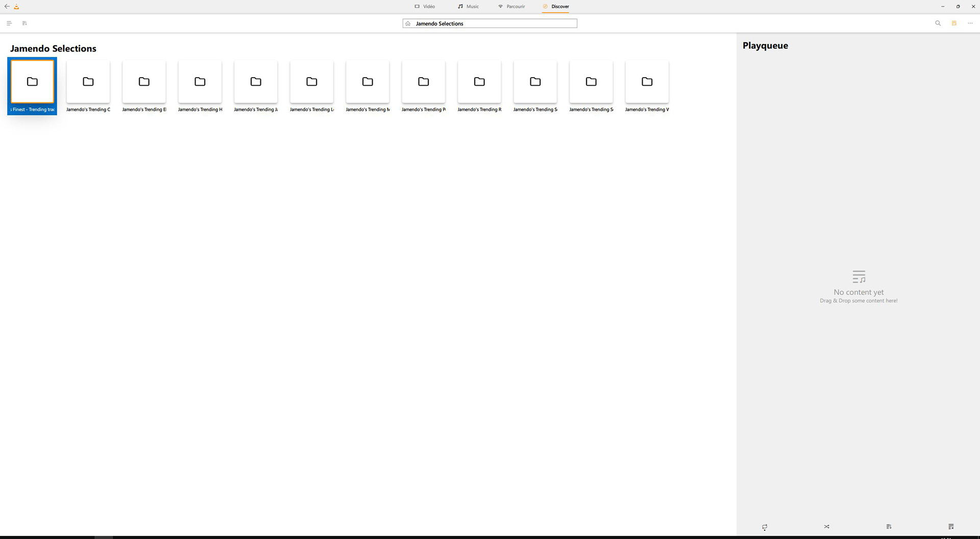Open the playqueue sort menu
The image size is (980, 539).
889,527
